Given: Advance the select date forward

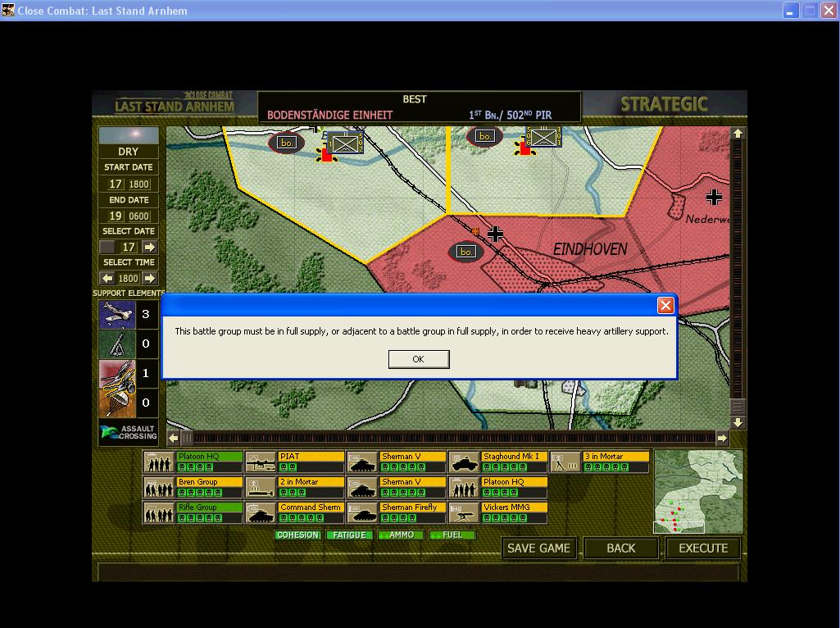Looking at the screenshot, I should coord(149,247).
